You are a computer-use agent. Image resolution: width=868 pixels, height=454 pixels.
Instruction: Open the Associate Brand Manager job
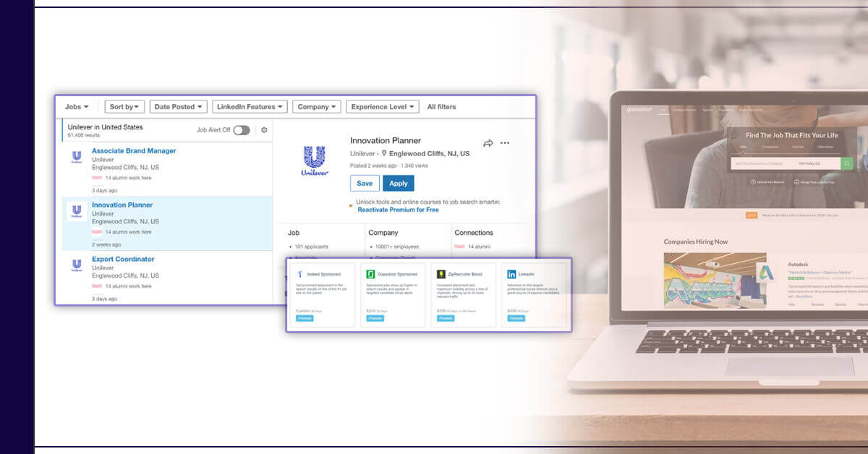tap(134, 151)
